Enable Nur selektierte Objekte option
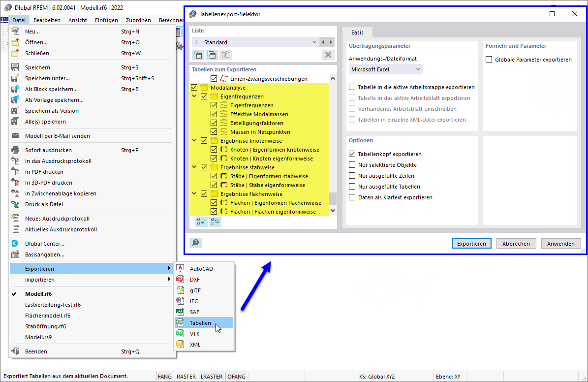 coord(352,165)
